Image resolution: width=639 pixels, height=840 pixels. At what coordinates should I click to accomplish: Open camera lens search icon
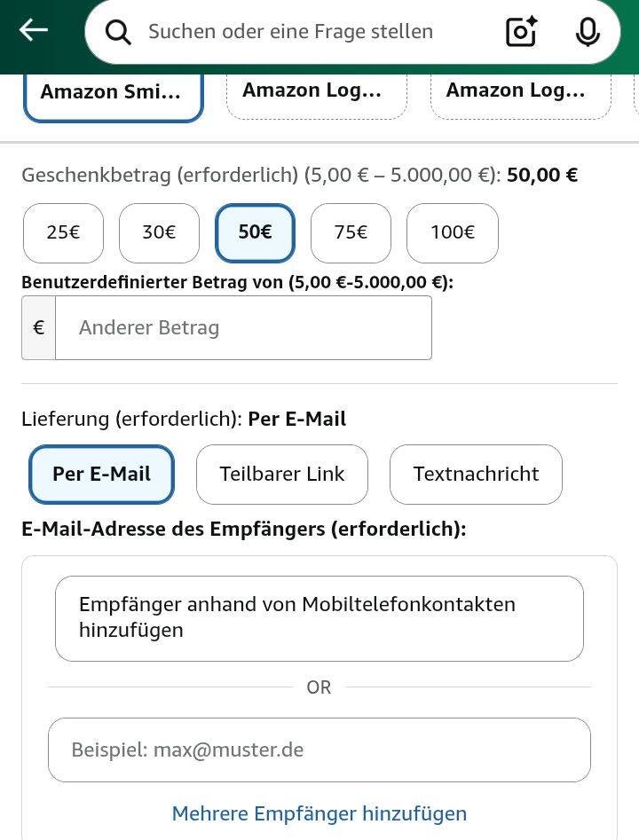tap(521, 32)
